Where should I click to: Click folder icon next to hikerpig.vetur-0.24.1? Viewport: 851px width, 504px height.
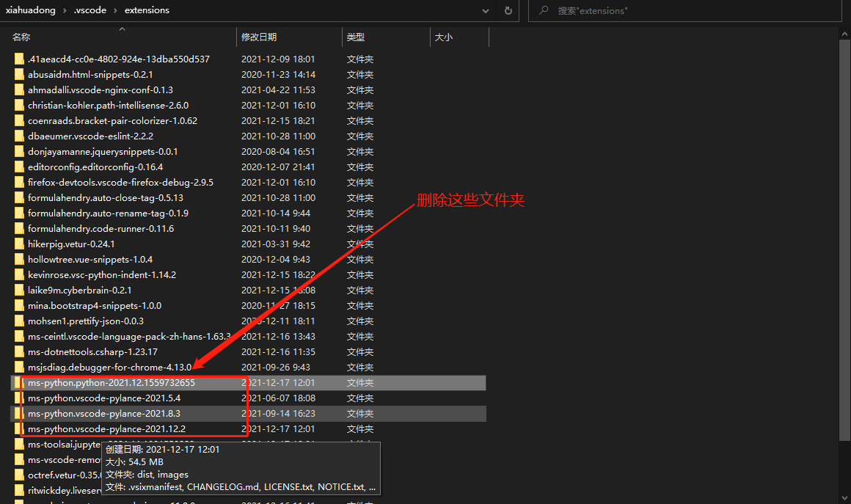click(x=18, y=244)
